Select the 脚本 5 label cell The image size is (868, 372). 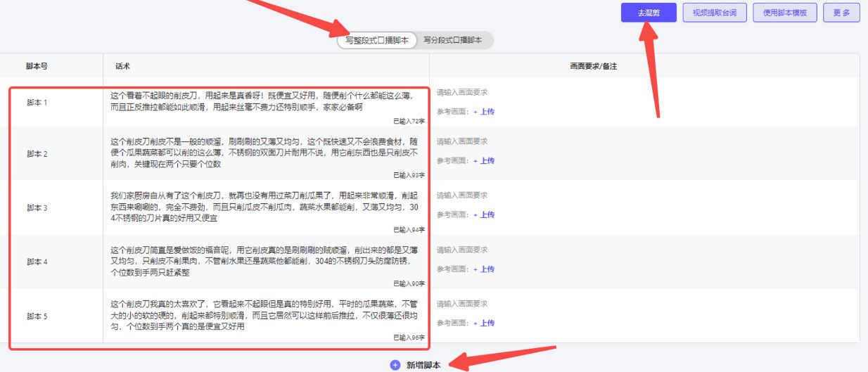[x=37, y=316]
